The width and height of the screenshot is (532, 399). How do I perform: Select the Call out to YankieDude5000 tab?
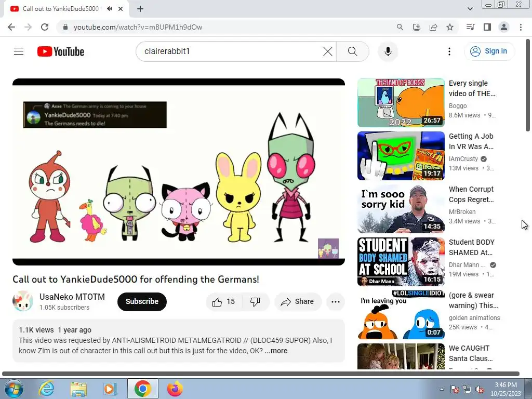point(60,9)
